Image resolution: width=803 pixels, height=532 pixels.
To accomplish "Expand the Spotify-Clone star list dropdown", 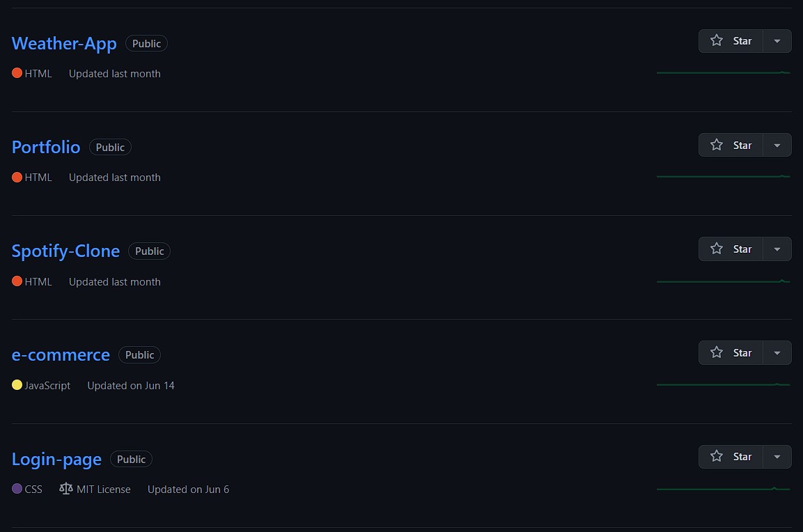I will [777, 249].
